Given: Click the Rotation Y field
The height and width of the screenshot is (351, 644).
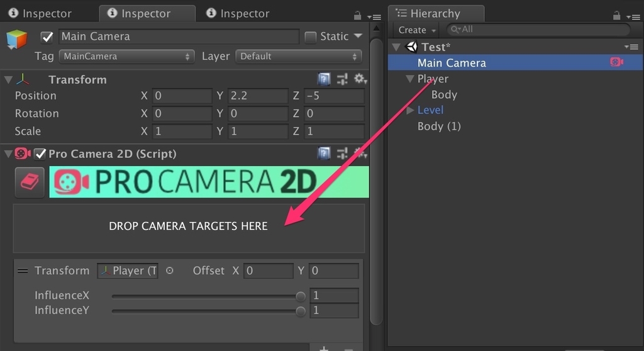Looking at the screenshot, I should click(x=258, y=113).
